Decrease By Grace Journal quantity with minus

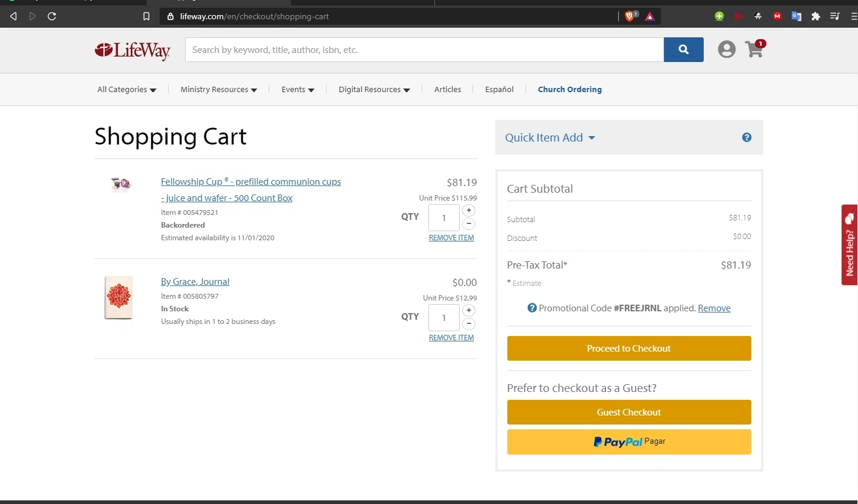click(469, 324)
